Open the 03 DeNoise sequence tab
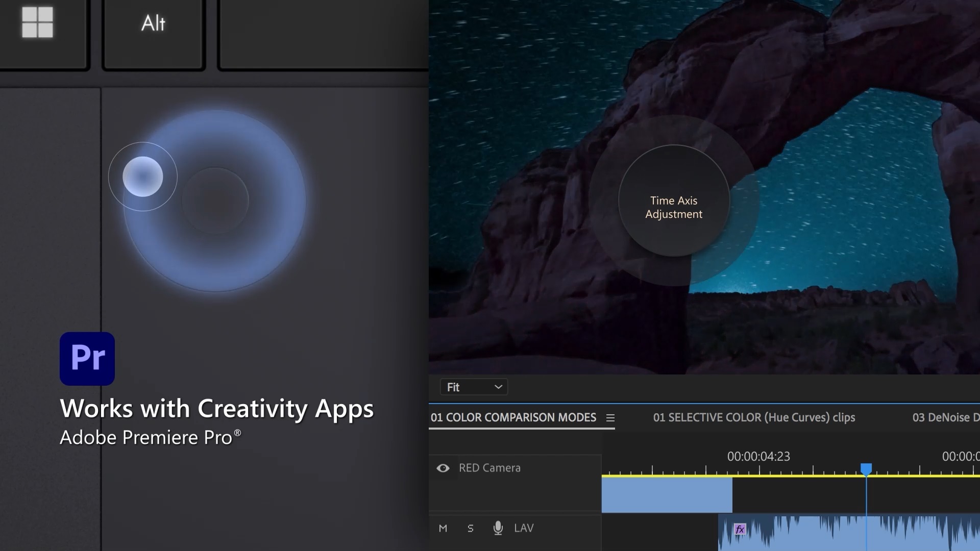 [945, 417]
